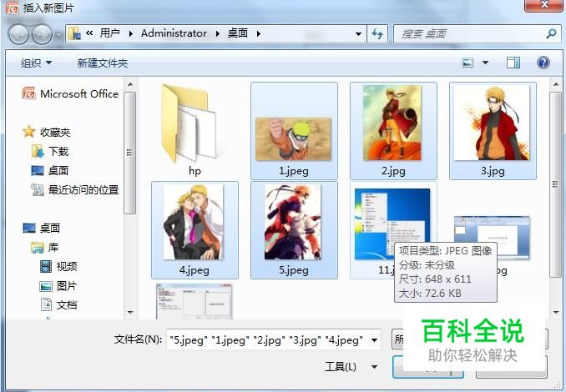
Task: Click the refresh button in address bar
Action: click(377, 34)
